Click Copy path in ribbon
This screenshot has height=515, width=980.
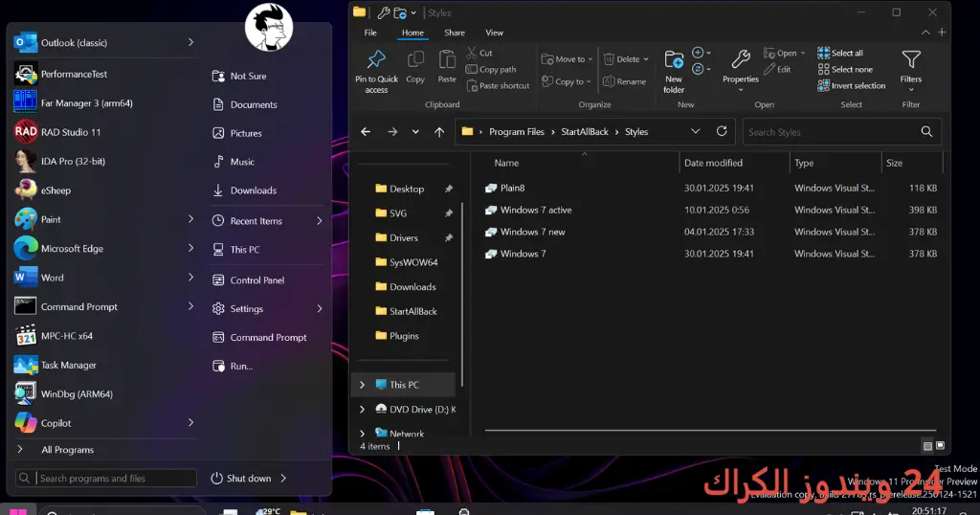491,69
